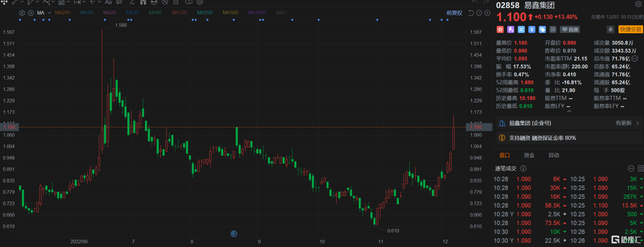The width and height of the screenshot is (644, 247).
Task: Reset the chart view with the circular arrow
Action: [x=471, y=13]
